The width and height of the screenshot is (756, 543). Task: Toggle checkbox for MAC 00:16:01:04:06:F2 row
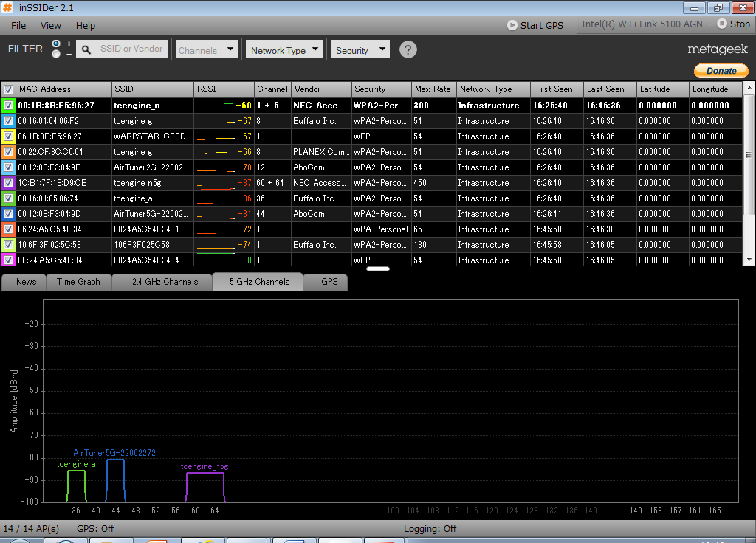click(x=8, y=121)
